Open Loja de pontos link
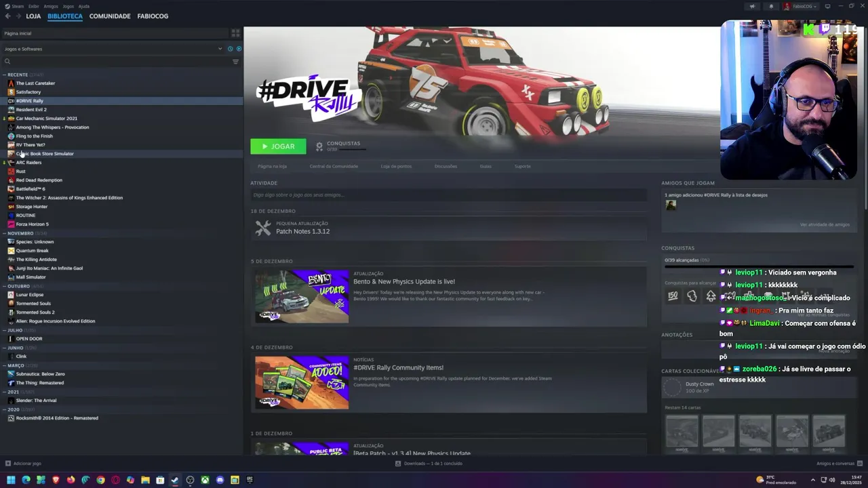 (396, 166)
